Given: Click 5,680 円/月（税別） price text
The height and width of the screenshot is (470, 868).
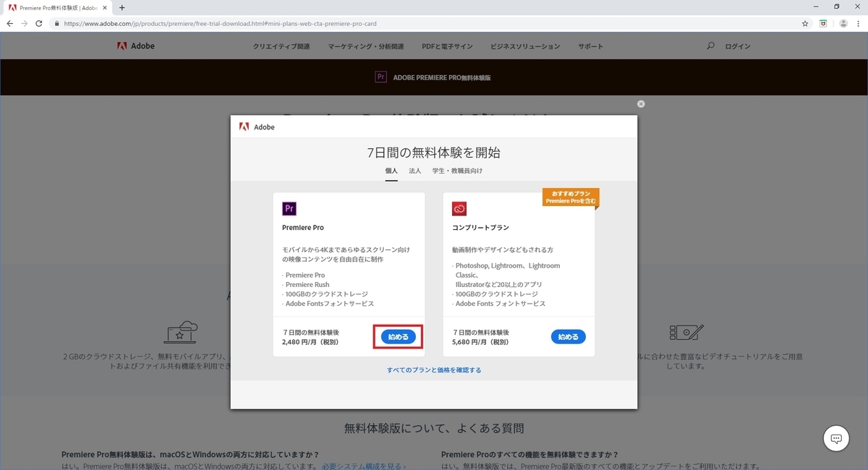Looking at the screenshot, I should click(x=482, y=342).
